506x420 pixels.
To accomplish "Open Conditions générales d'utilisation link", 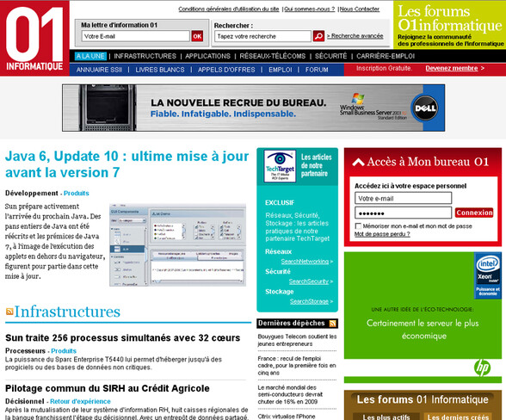I will [x=229, y=9].
